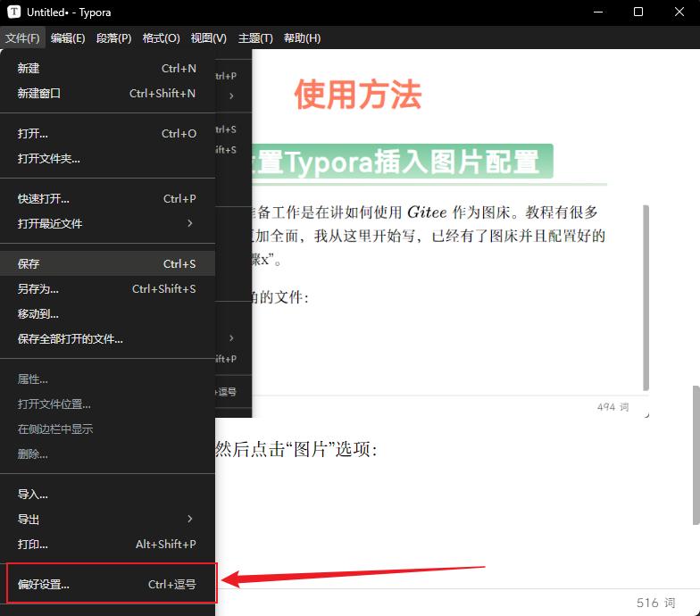Click 保存全部打开的文件... entry
This screenshot has width=700, height=616.
(x=107, y=339)
